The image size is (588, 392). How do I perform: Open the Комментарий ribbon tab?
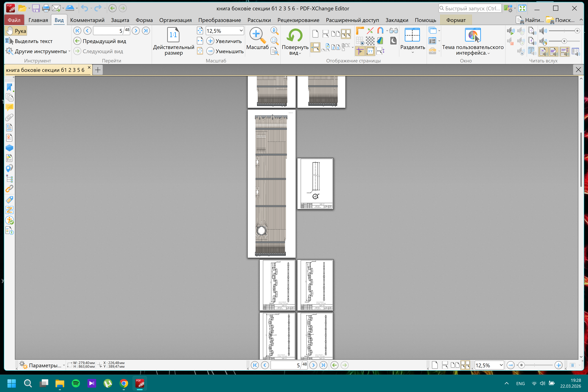click(x=87, y=20)
